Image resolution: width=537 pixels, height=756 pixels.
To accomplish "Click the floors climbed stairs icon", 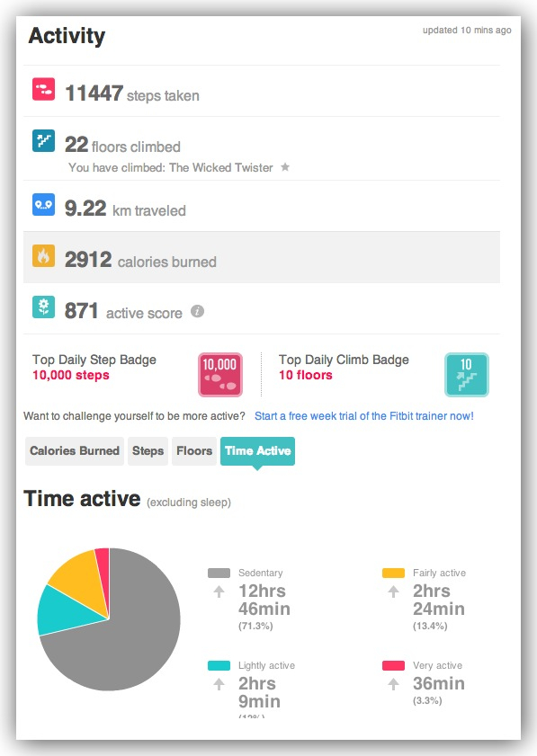I will (x=43, y=140).
